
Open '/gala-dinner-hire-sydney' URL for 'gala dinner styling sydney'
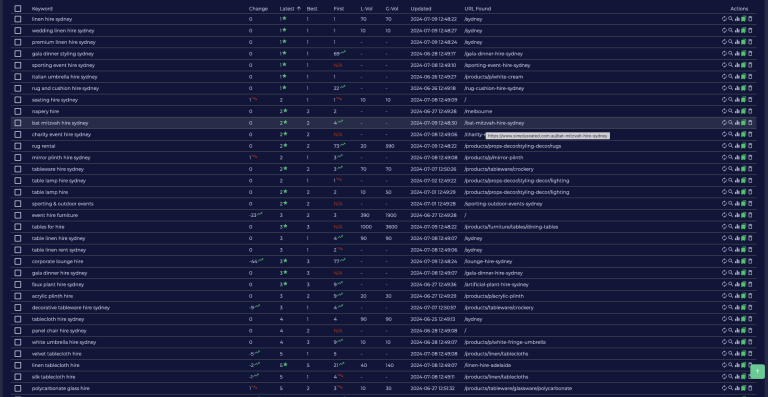coord(493,54)
